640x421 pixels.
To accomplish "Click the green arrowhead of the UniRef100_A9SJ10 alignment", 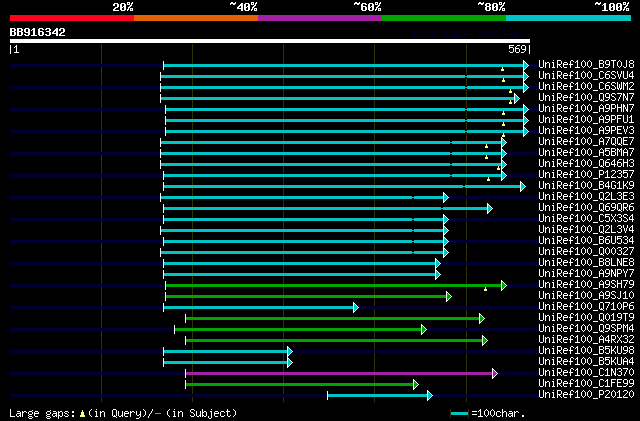I will coord(449,296).
